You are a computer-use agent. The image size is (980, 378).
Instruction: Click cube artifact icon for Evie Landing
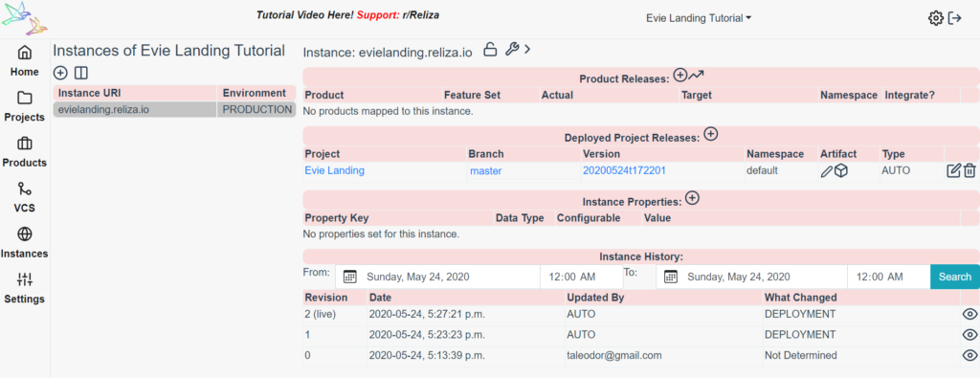click(x=841, y=170)
